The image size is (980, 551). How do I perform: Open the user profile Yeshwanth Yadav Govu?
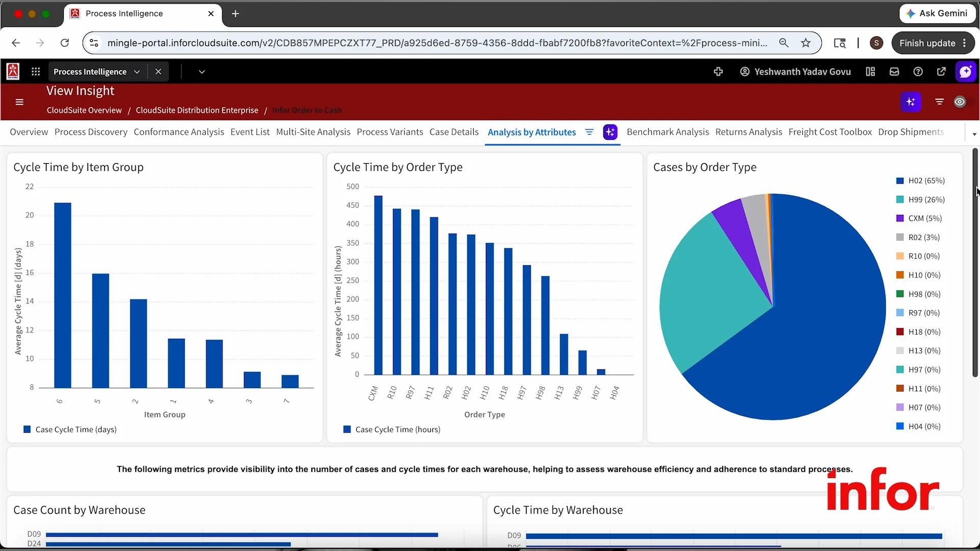(795, 72)
